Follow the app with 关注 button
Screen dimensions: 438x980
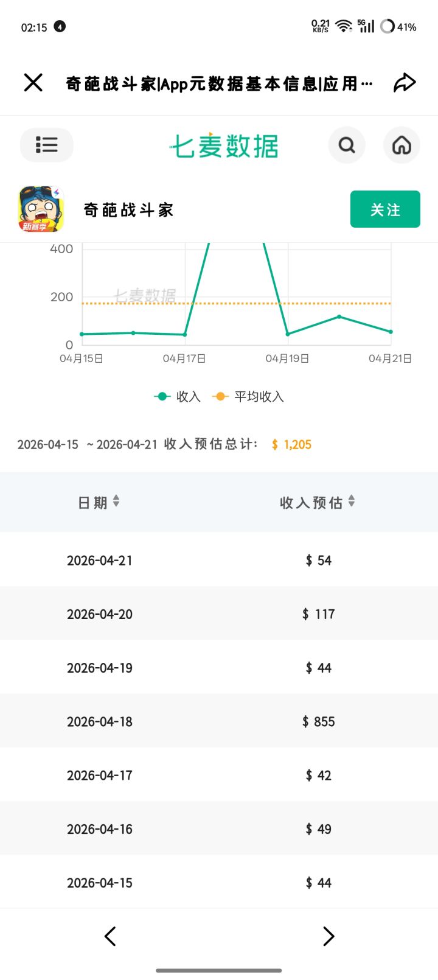point(385,209)
